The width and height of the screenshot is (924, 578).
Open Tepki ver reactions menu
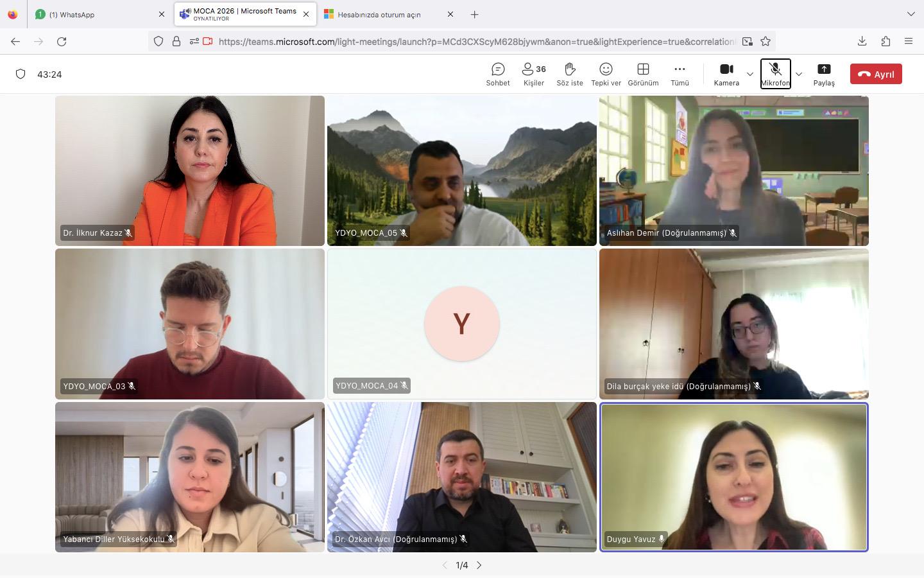[x=606, y=74]
